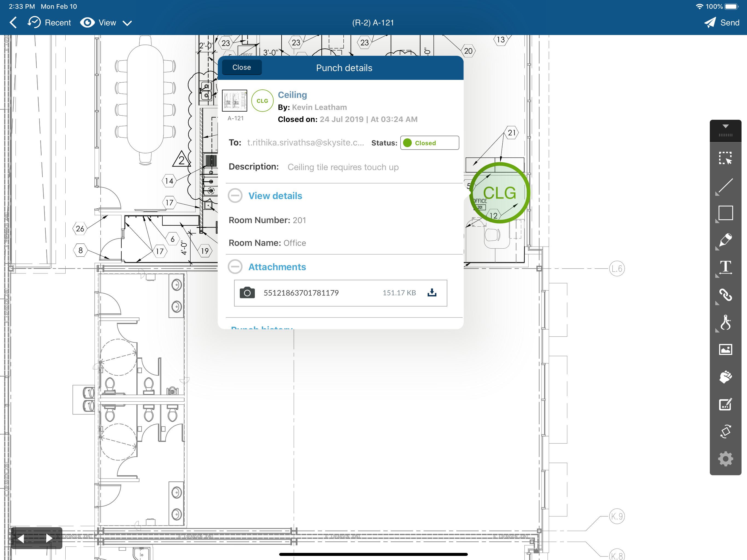Download the 55121863701781179 attachment
Image resolution: width=747 pixels, height=560 pixels.
(x=431, y=293)
